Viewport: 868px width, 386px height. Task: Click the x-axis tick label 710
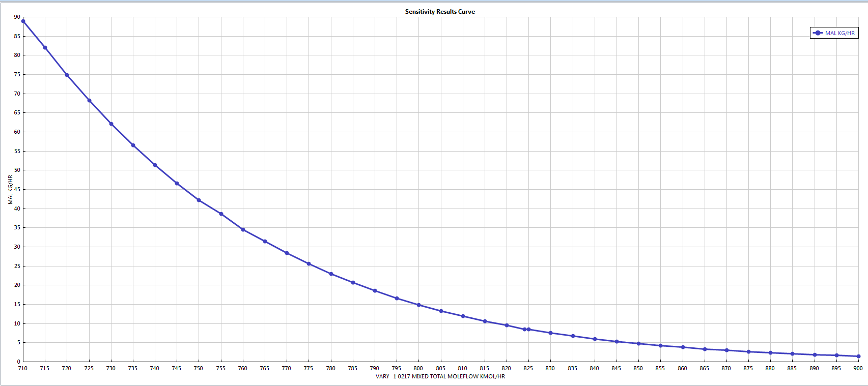click(22, 368)
